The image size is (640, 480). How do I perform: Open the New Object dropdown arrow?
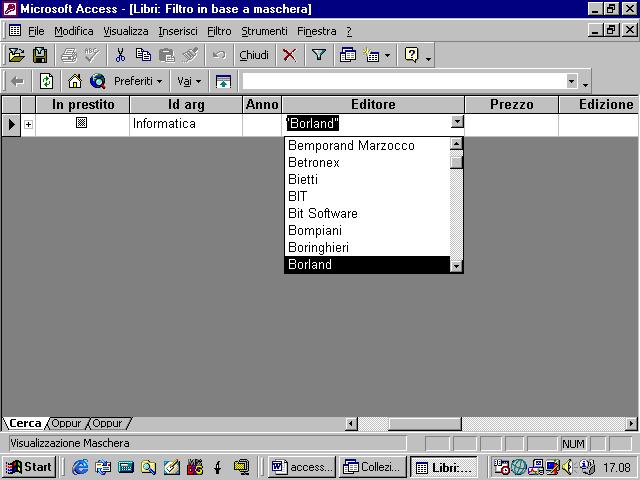point(387,55)
